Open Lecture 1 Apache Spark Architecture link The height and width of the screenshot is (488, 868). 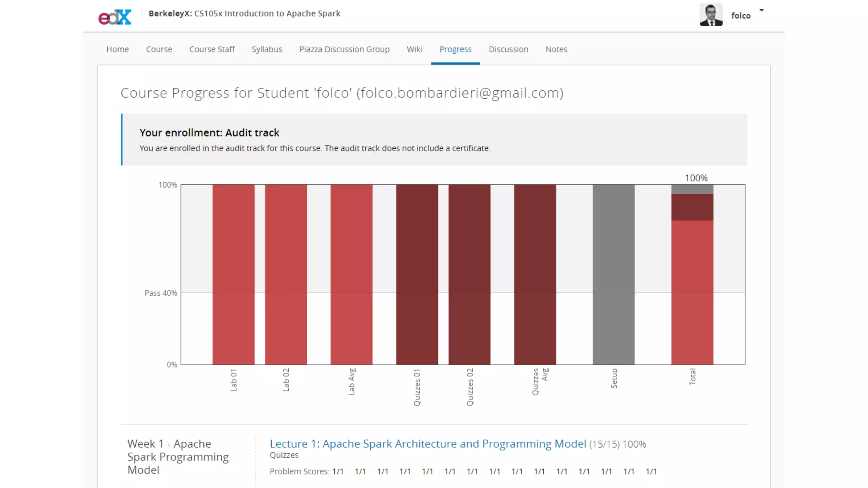(x=428, y=444)
